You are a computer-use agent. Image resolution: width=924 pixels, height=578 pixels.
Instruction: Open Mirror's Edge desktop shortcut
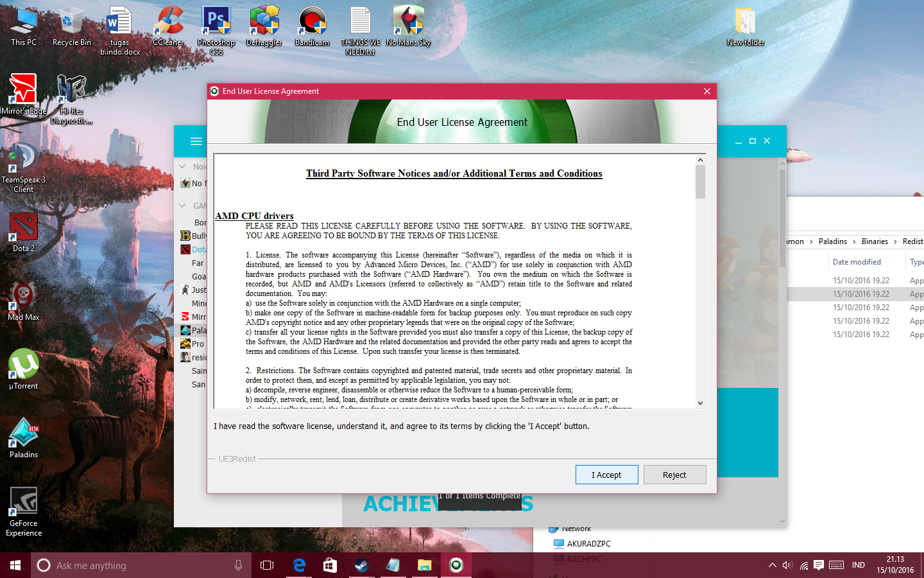pyautogui.click(x=24, y=95)
